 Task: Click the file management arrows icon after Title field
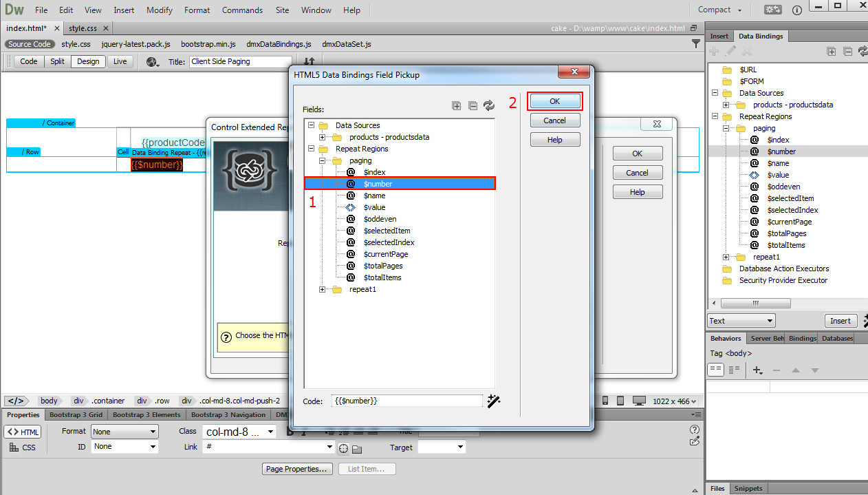tap(310, 62)
